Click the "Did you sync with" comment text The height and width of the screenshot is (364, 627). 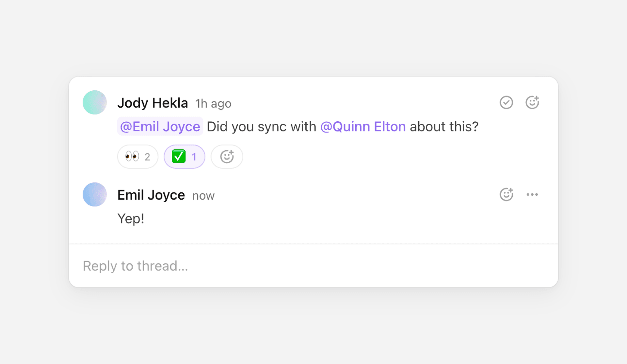tap(261, 127)
